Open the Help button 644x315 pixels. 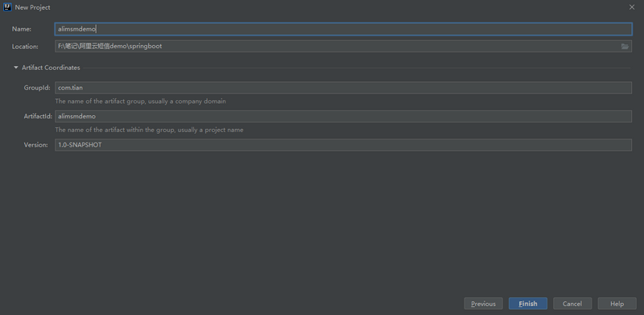click(617, 304)
